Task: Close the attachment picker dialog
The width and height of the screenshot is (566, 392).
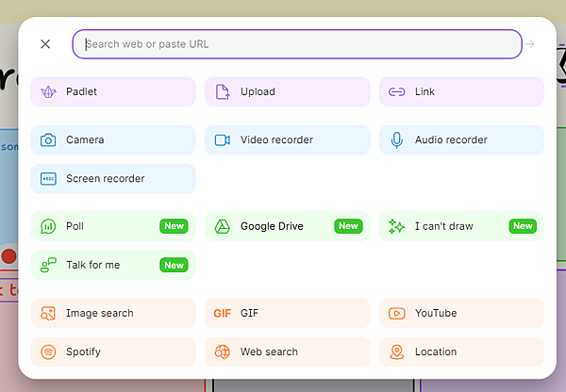Action: tap(45, 44)
